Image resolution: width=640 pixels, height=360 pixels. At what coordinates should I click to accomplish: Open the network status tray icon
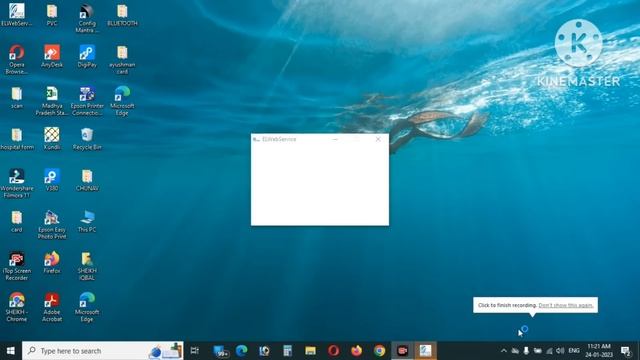[x=549, y=351]
